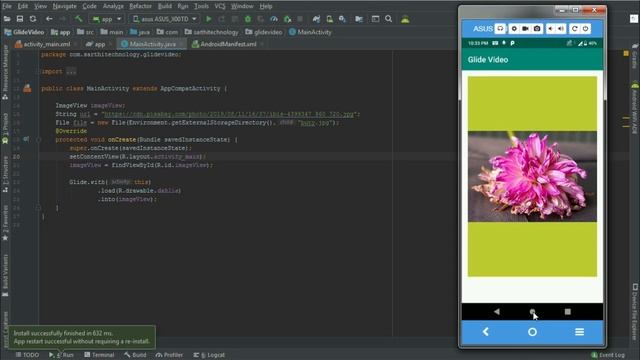Click the video record icon in the ASUS mirror toolbar
The width and height of the screenshot is (640, 360).
pos(526,29)
